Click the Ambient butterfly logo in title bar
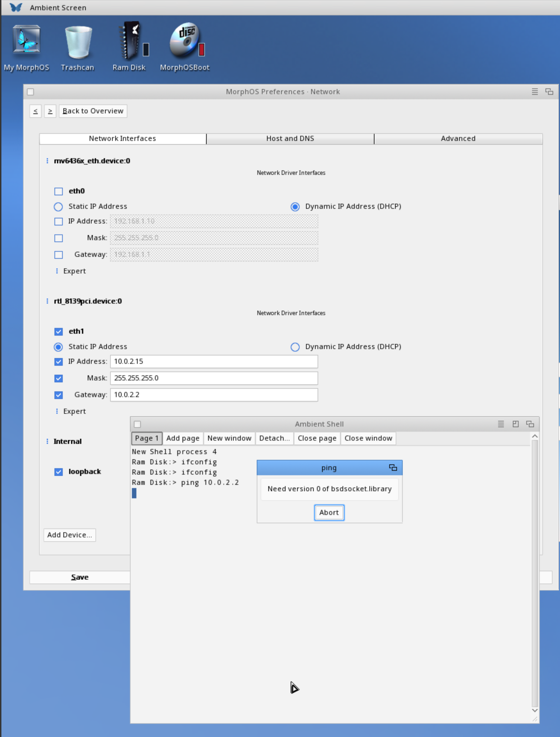 (x=16, y=8)
